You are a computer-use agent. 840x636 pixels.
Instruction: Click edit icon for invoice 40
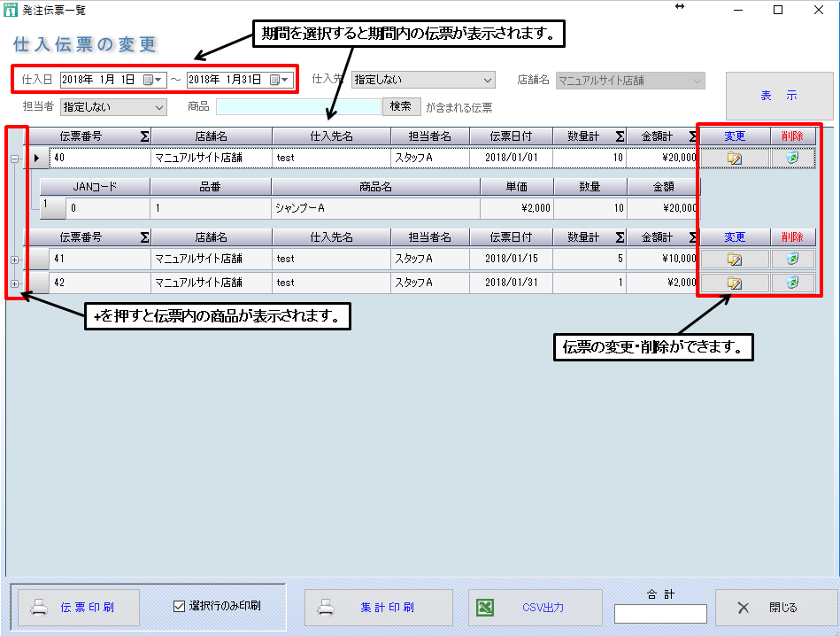734,159
